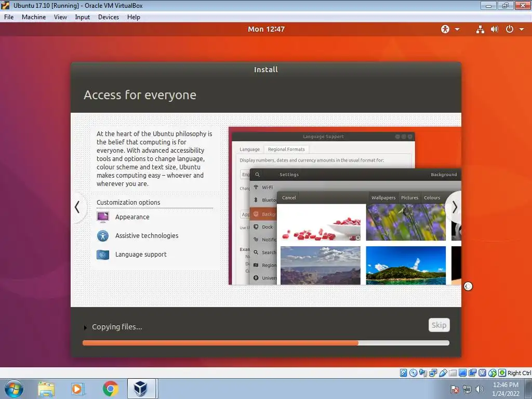This screenshot has height=399, width=532.
Task: Click the Ubuntu top bar volume icon
Action: click(x=495, y=29)
